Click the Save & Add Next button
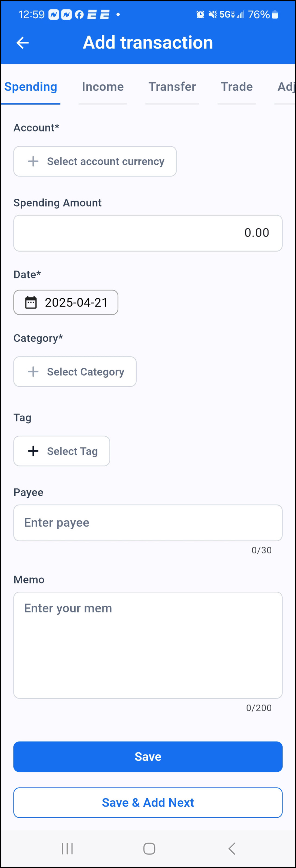 [148, 803]
